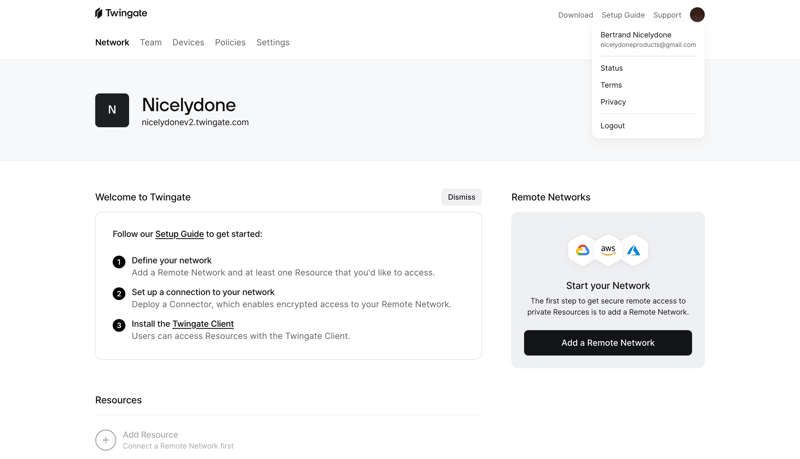Click the AWS hexagon icon
800x459 pixels.
click(608, 250)
